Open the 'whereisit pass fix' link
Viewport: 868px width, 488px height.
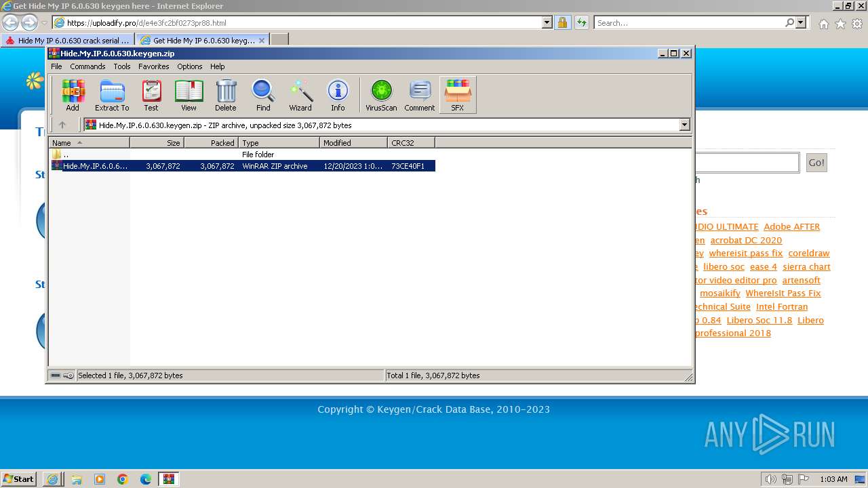pyautogui.click(x=746, y=253)
